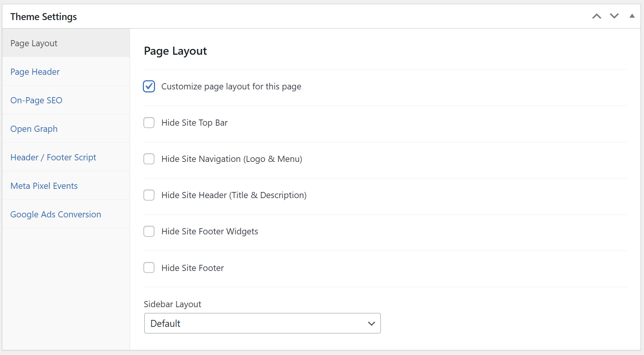
Task: Uncheck Customize page layout for this page
Action: [x=149, y=86]
